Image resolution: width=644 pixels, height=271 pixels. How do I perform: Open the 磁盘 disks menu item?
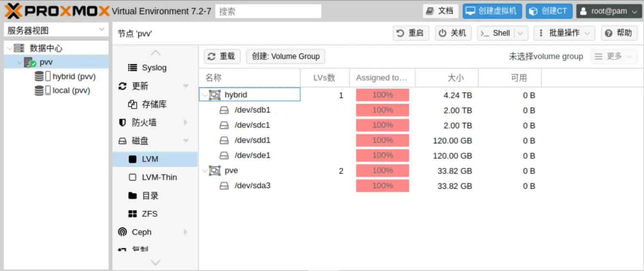point(155,141)
